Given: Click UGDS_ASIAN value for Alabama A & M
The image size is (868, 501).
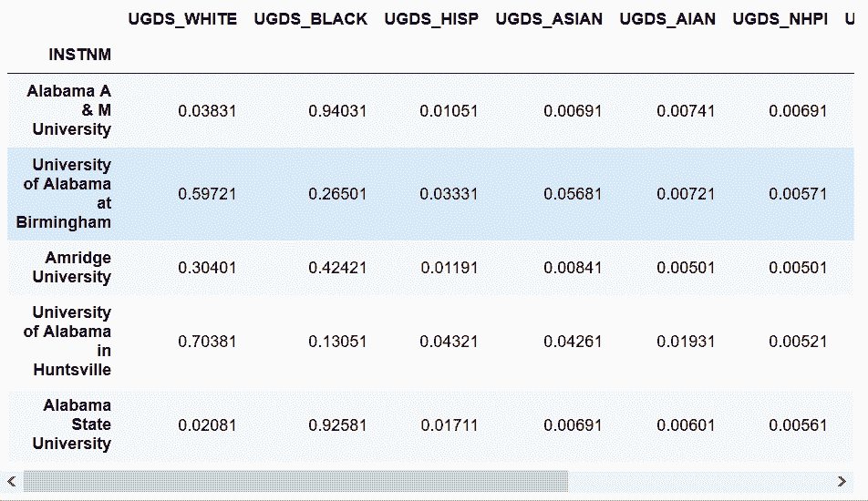Looking at the screenshot, I should [573, 111].
